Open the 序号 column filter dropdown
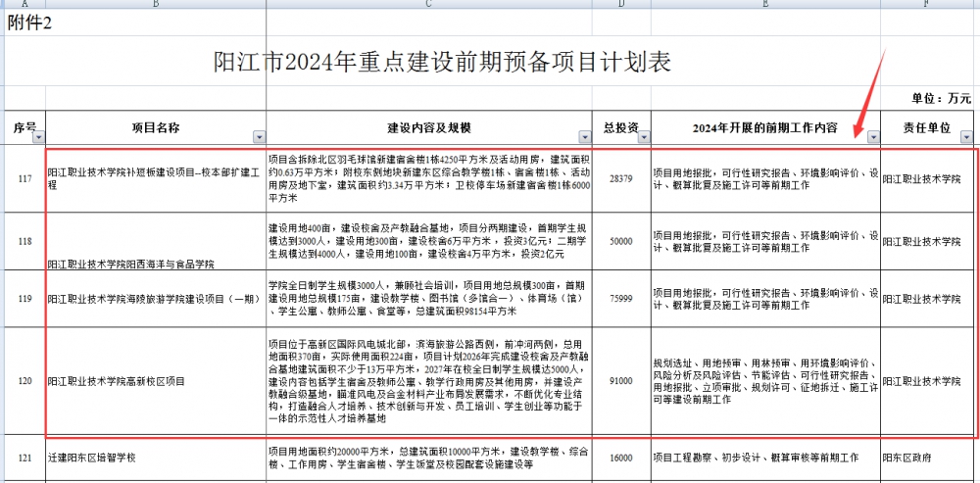Screen dimensions: 980x483 39,137
